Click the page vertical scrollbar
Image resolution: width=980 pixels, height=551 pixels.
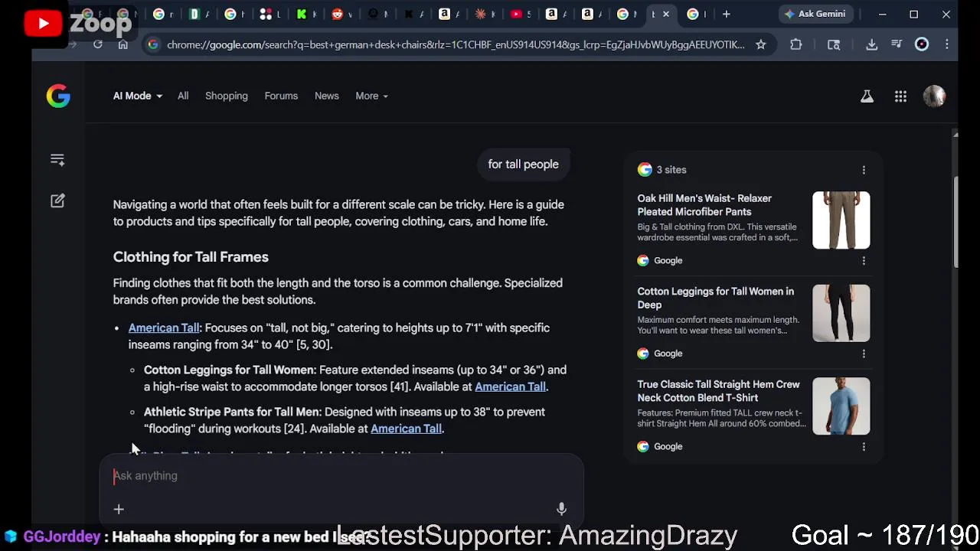click(955, 222)
